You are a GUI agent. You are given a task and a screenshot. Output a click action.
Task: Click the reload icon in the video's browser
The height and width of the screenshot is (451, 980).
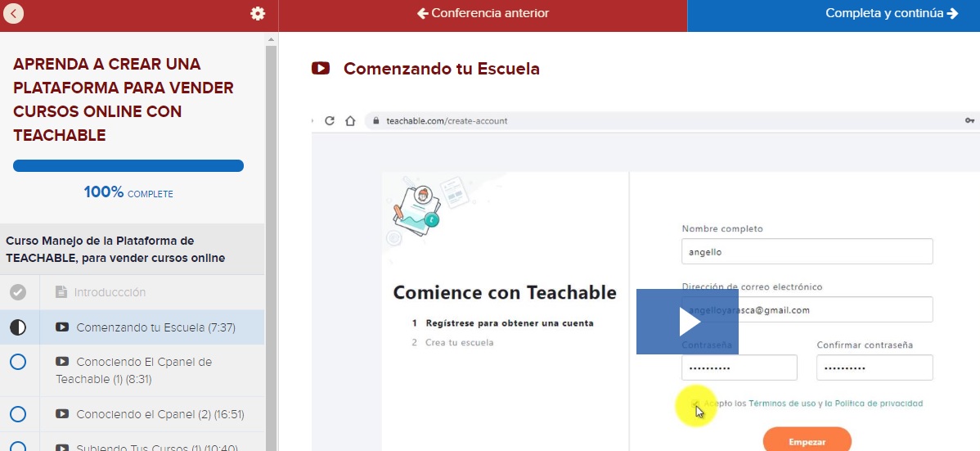click(330, 120)
